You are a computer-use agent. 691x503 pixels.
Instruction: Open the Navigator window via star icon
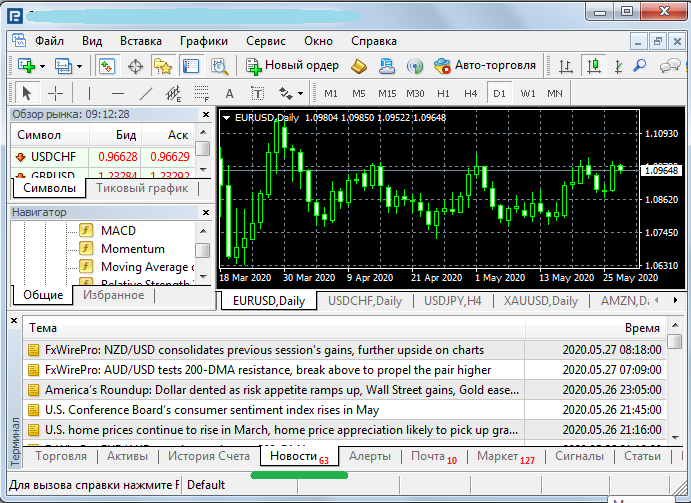pos(162,65)
